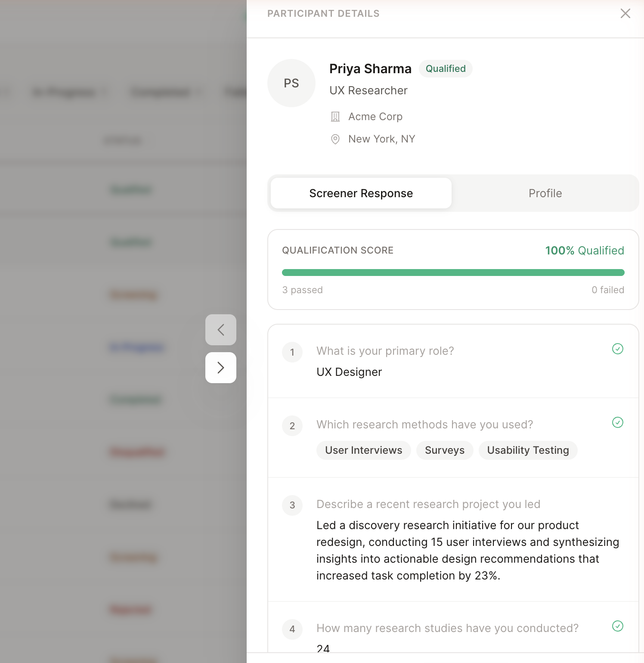
Task: Click the 100% Qualified score text
Action: click(x=584, y=250)
